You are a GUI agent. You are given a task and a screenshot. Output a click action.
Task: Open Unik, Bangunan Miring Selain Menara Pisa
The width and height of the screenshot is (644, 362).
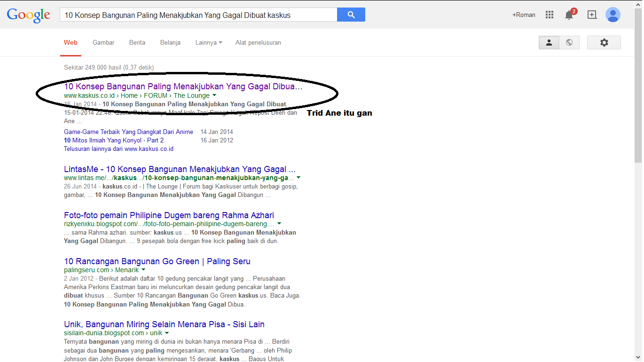pyautogui.click(x=164, y=324)
